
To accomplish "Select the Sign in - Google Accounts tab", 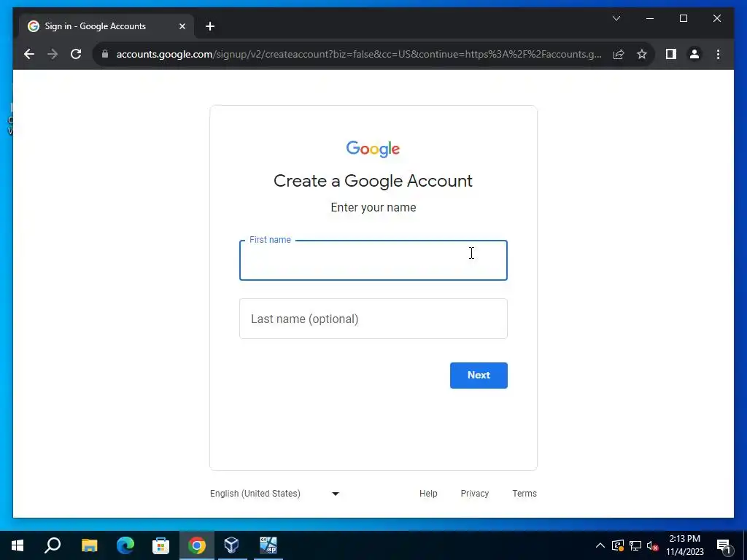I will [107, 26].
